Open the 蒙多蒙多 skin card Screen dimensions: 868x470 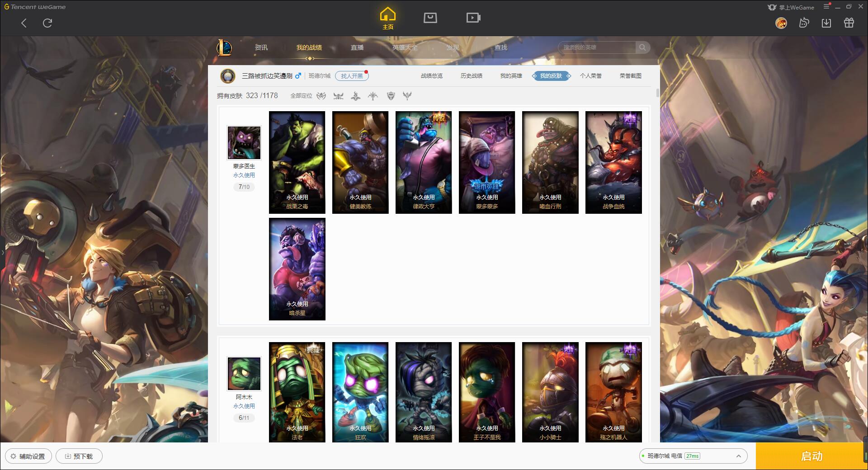(x=487, y=162)
